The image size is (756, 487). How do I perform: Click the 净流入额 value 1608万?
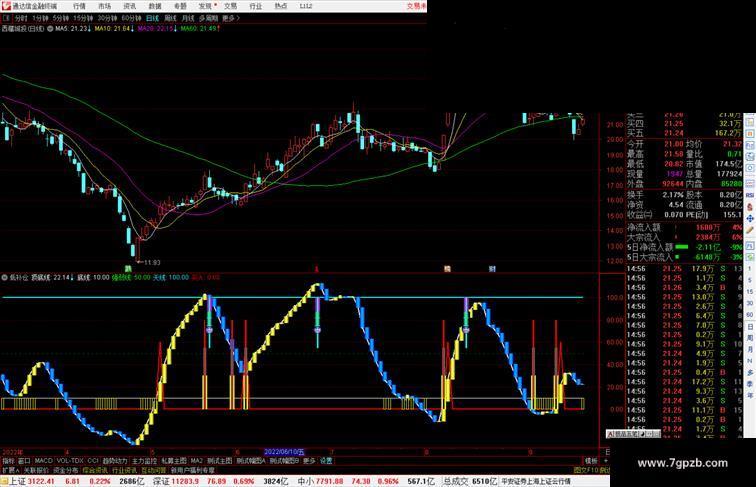(708, 228)
